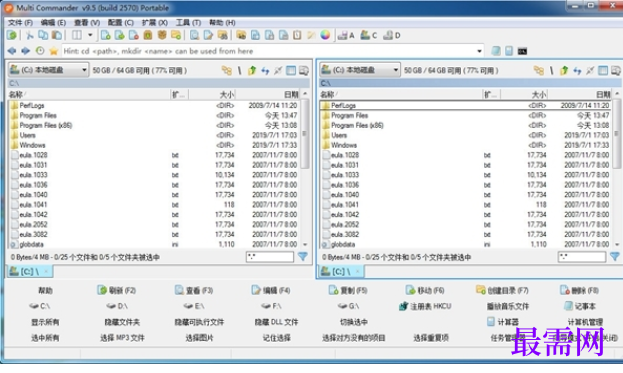This screenshot has height=373, width=623.
Task: Open 扩展 (X) menu
Action: [155, 23]
